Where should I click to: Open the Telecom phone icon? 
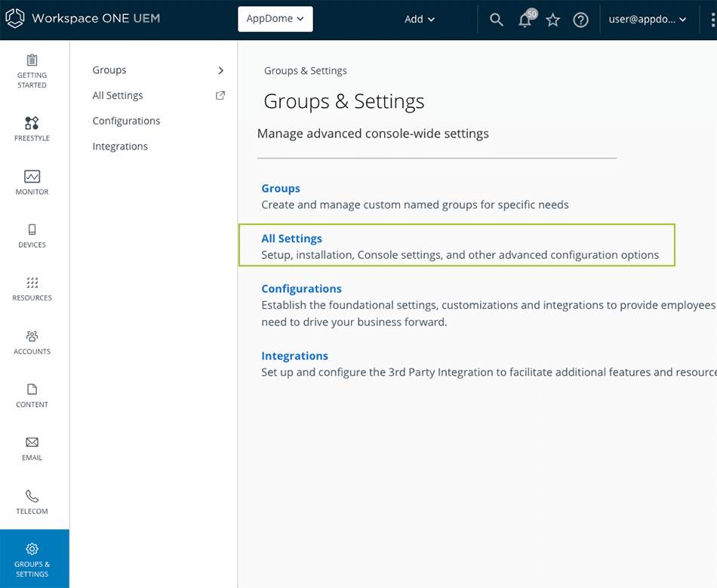(32, 496)
